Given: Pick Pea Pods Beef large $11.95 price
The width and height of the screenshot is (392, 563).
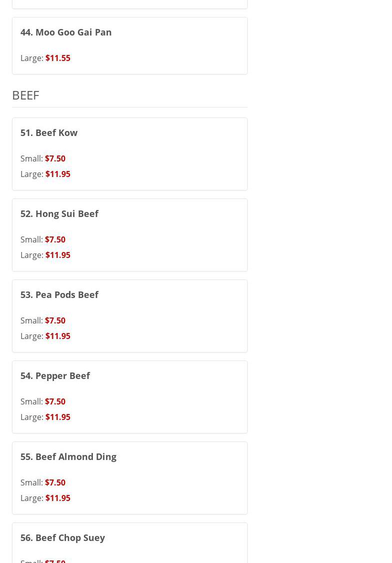Looking at the screenshot, I should click(x=57, y=336).
